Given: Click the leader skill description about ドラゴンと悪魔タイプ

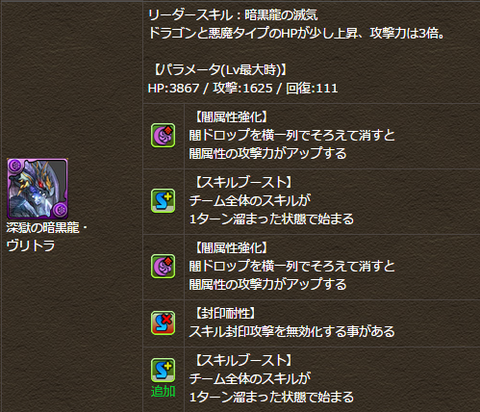Looking at the screenshot, I should point(297,33).
